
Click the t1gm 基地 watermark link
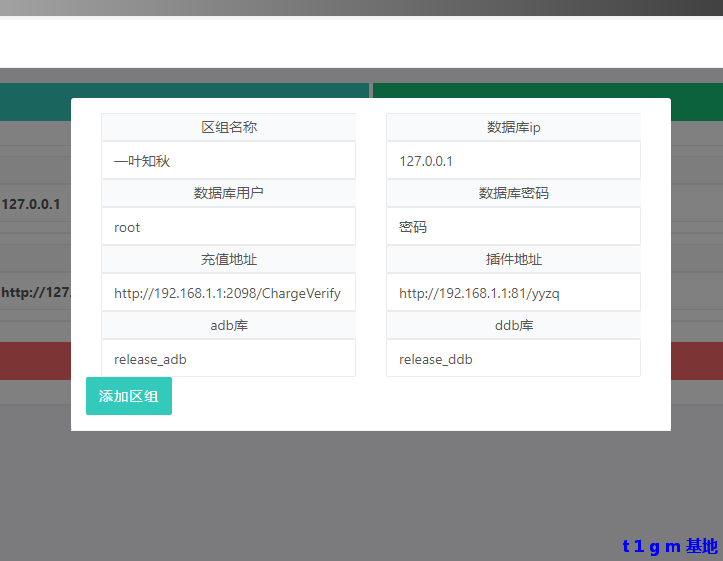pos(669,546)
